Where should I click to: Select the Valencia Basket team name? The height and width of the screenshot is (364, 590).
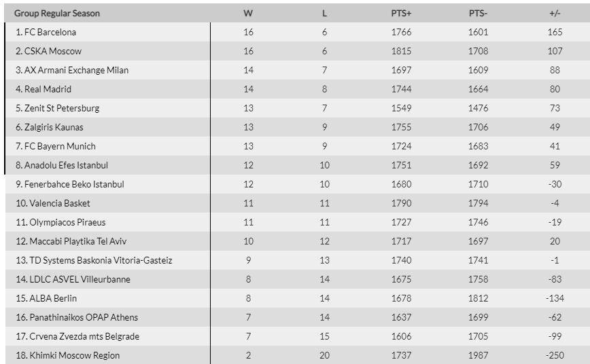click(60, 204)
